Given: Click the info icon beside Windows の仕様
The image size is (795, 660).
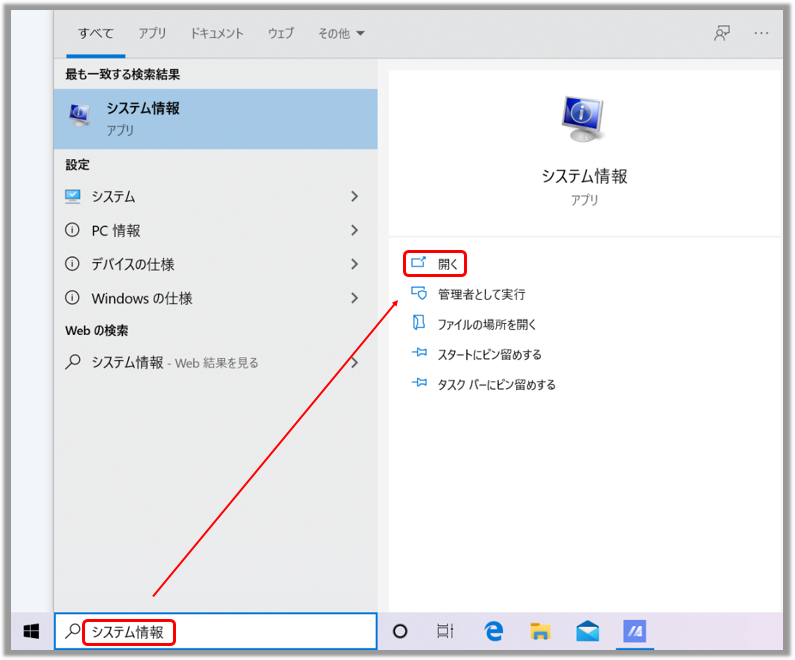Looking at the screenshot, I should [73, 298].
